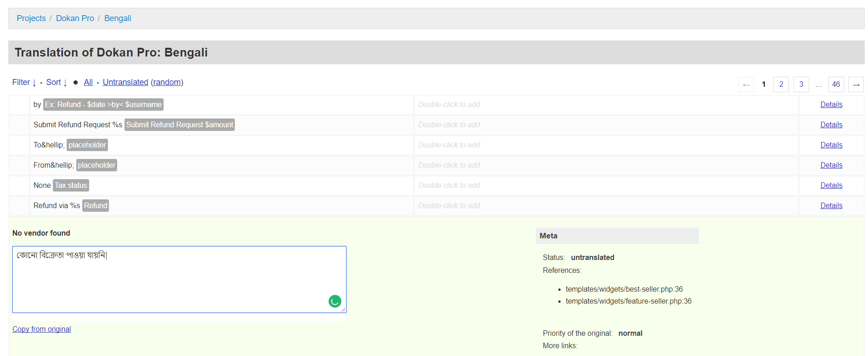
Task: Click the translation cell of the From&hellip; row
Action: tap(606, 165)
